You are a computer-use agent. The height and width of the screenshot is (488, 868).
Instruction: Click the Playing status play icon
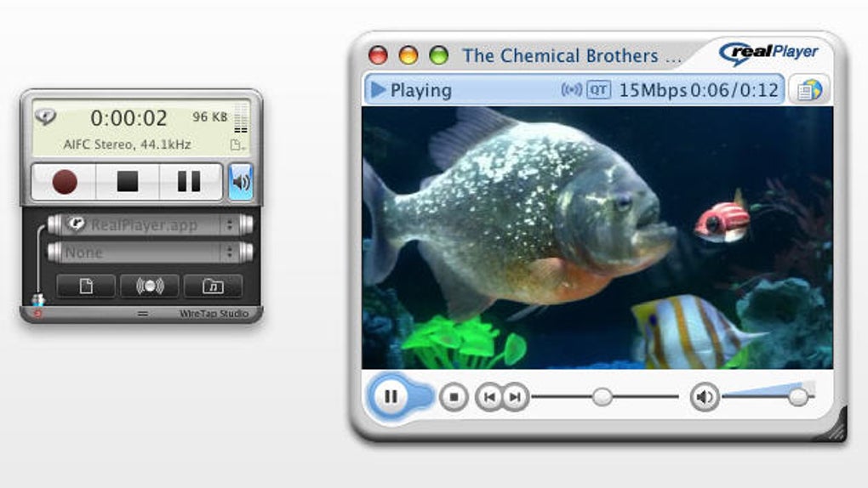(378, 89)
